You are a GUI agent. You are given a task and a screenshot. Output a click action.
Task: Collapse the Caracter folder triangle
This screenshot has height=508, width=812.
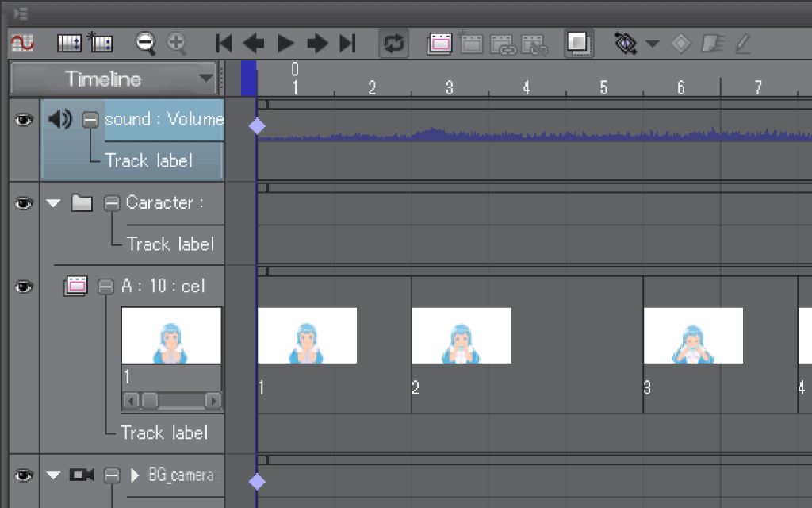click(x=53, y=203)
